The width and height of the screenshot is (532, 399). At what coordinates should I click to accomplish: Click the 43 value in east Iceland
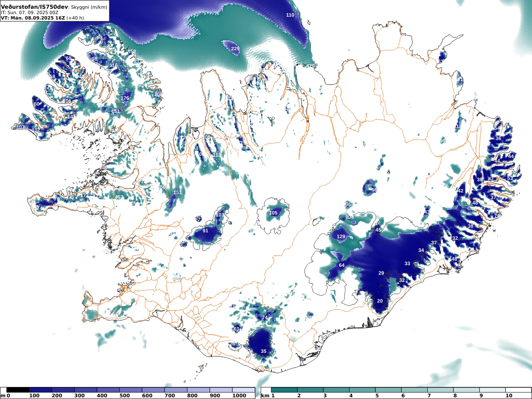[427, 212]
